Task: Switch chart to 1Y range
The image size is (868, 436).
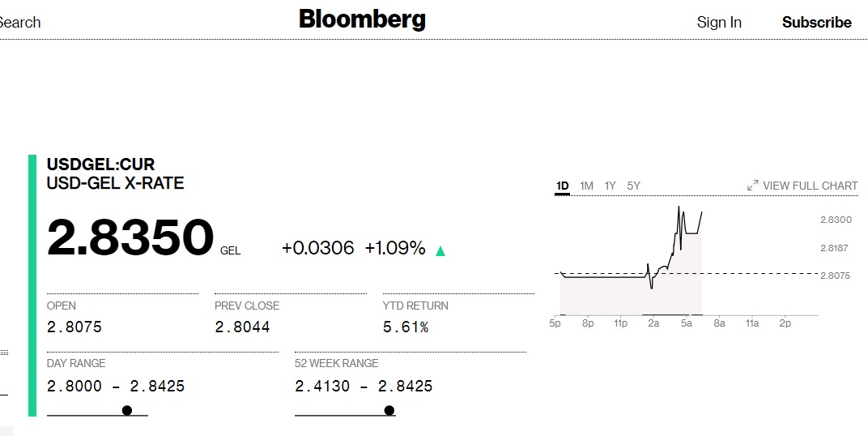Action: pyautogui.click(x=610, y=186)
